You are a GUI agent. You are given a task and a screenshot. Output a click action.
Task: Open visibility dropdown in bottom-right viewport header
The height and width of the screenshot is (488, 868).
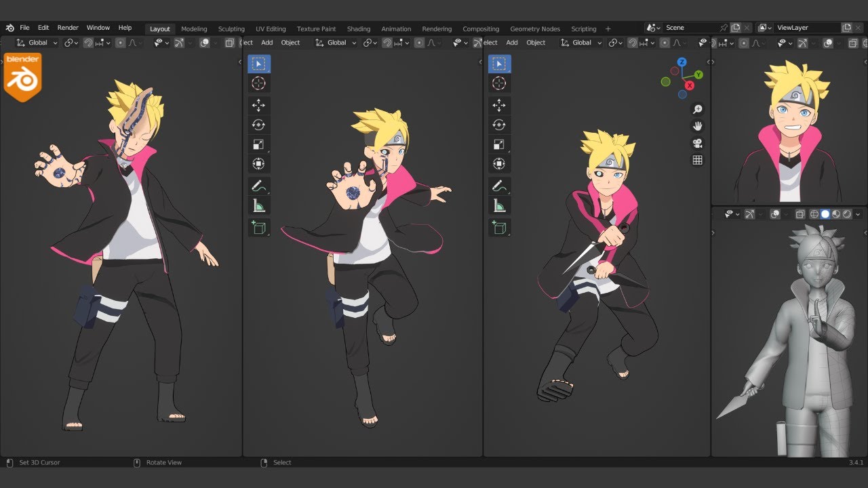pyautogui.click(x=732, y=214)
